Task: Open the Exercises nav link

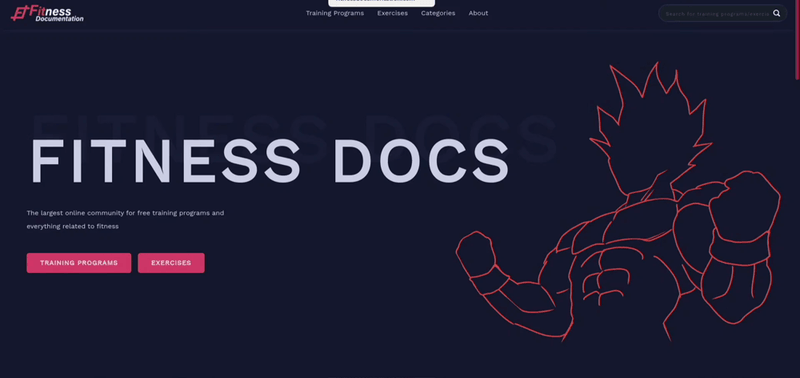Action: coord(392,13)
